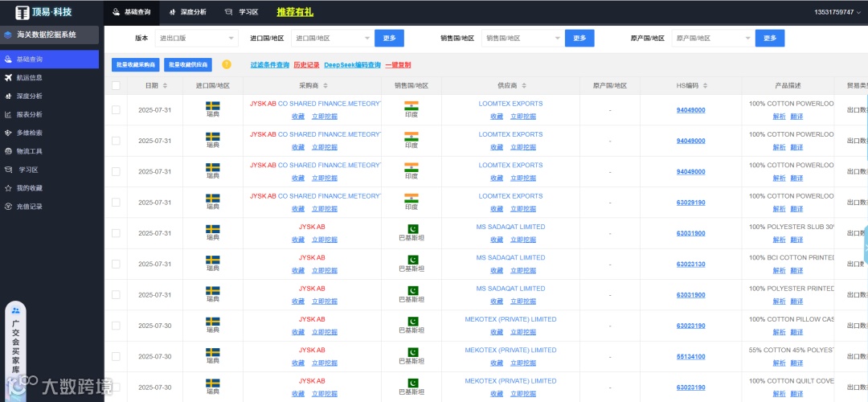Viewport: 868px width, 402px height.
Task: Open the 进口国/地区 dropdown
Action: (x=332, y=39)
